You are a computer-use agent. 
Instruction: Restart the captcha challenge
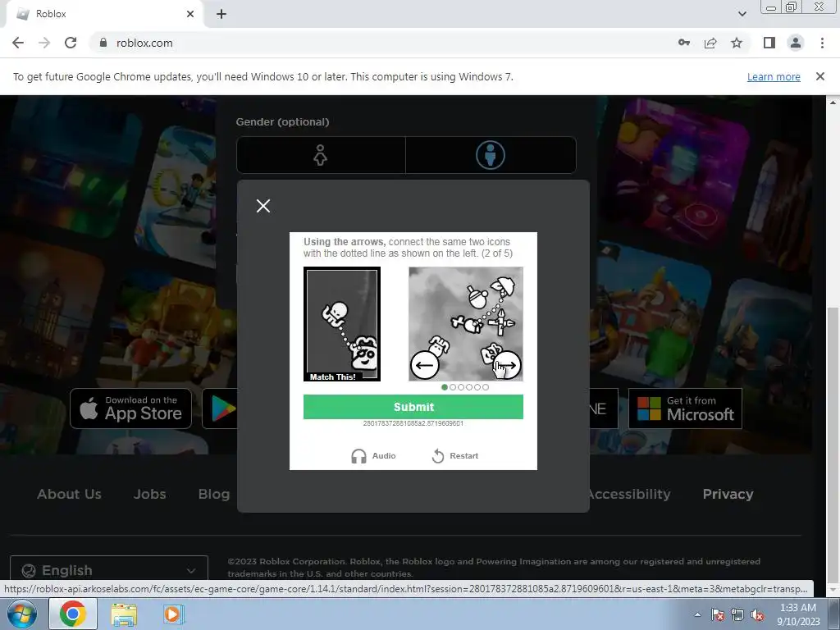[454, 456]
